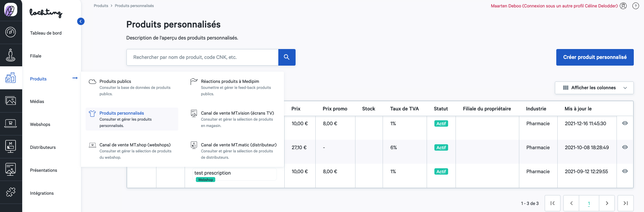Expand the Afficher les colonnes dropdown
Screen dimensions: 644x212
(594, 88)
